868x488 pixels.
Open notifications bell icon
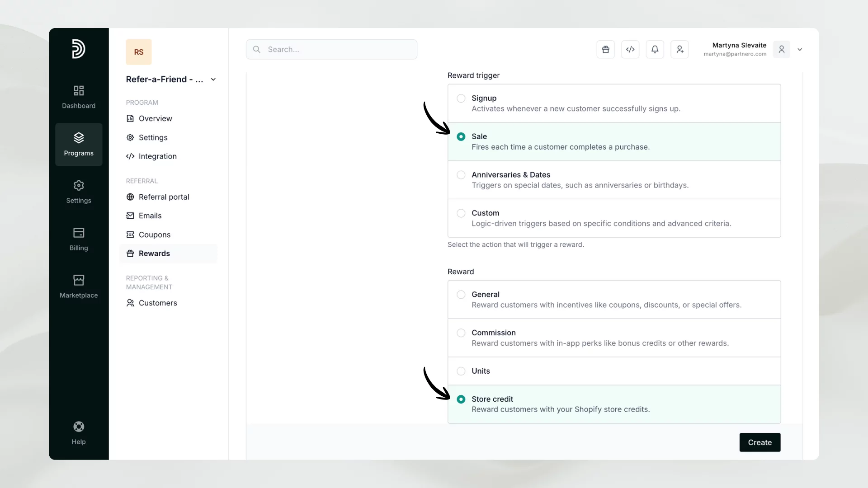[655, 49]
